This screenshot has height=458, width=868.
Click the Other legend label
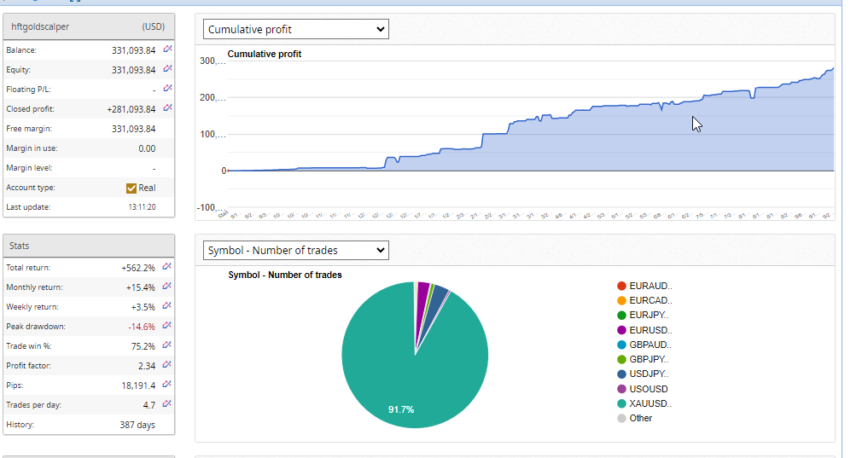click(640, 418)
